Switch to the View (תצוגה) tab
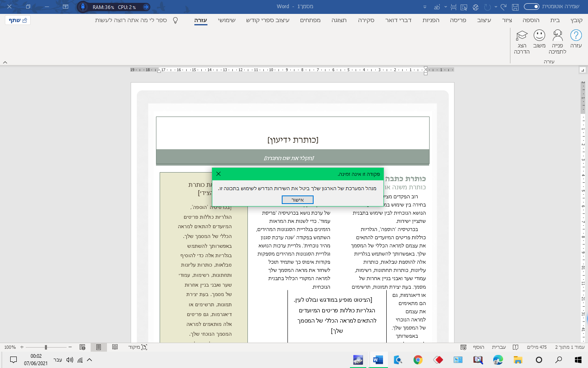588x368 pixels. click(339, 20)
